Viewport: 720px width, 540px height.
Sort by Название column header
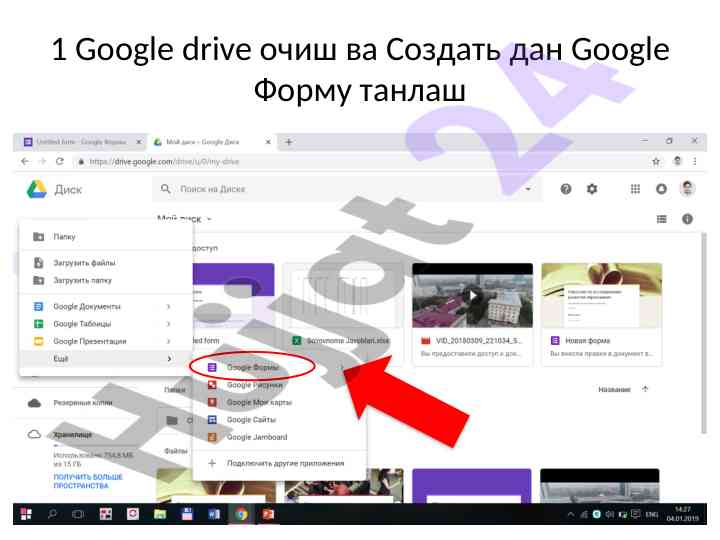(x=614, y=389)
